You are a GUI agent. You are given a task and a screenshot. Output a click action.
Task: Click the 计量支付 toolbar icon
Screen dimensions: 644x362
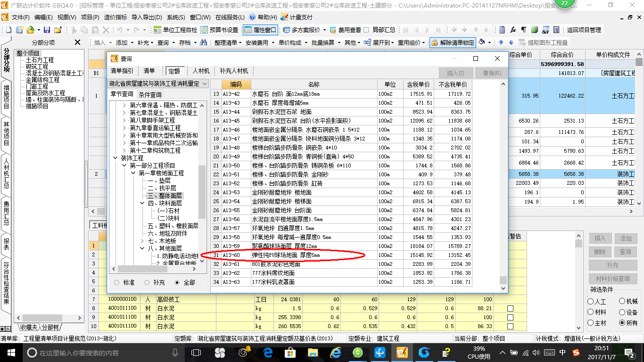pos(284,17)
